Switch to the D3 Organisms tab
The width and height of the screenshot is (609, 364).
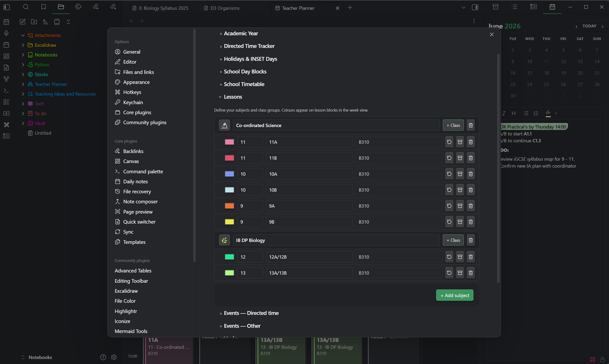225,8
